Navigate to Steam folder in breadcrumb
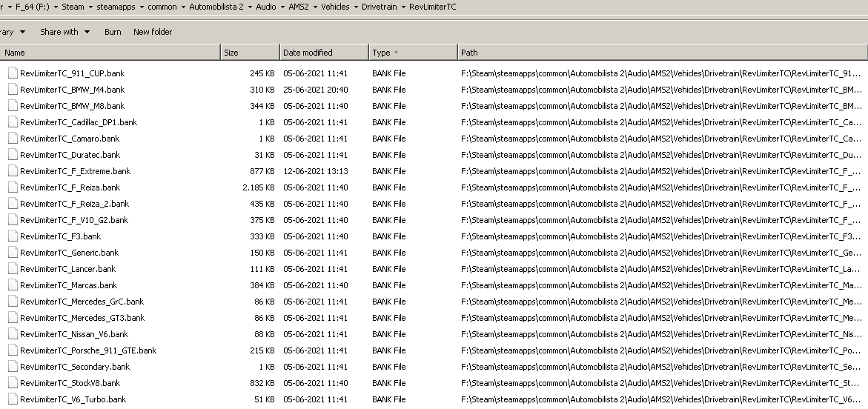The height and width of the screenshot is (409, 868). [x=73, y=7]
